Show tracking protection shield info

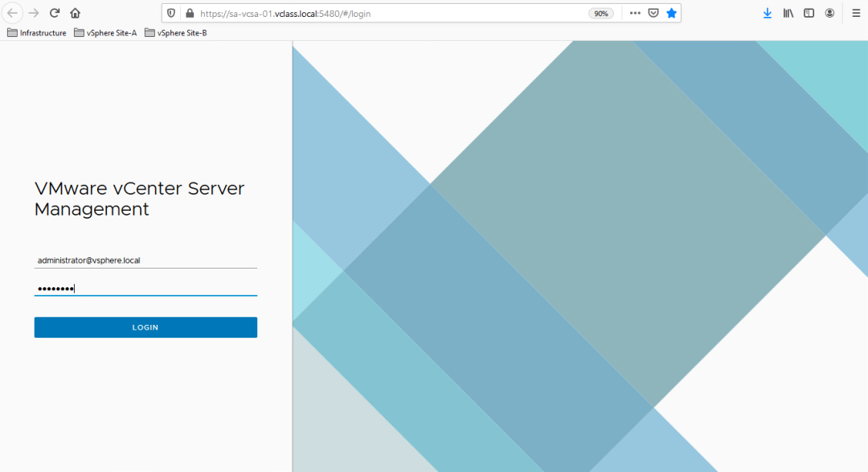171,14
